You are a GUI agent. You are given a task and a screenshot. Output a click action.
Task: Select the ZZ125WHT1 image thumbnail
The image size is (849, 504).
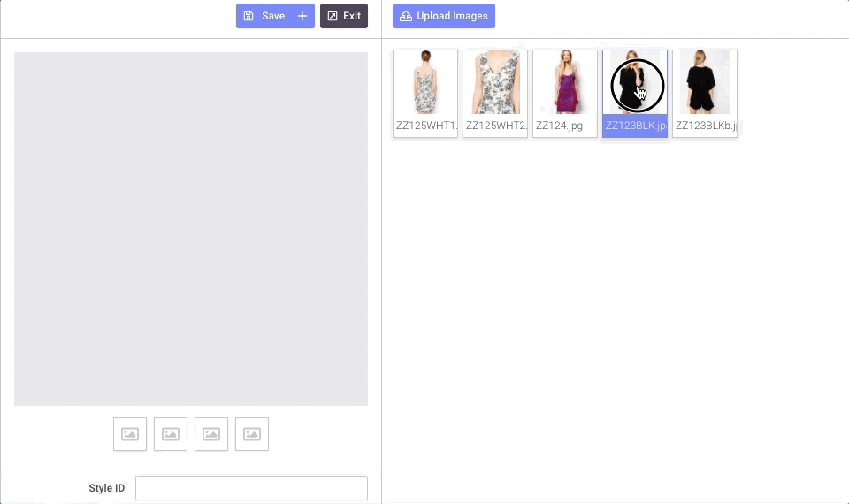click(x=425, y=94)
